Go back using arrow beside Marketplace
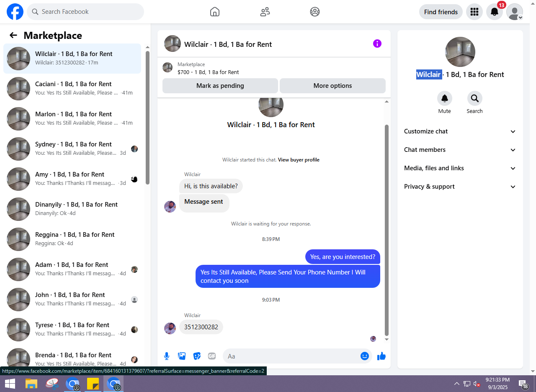Image resolution: width=536 pixels, height=392 pixels. 13,36
